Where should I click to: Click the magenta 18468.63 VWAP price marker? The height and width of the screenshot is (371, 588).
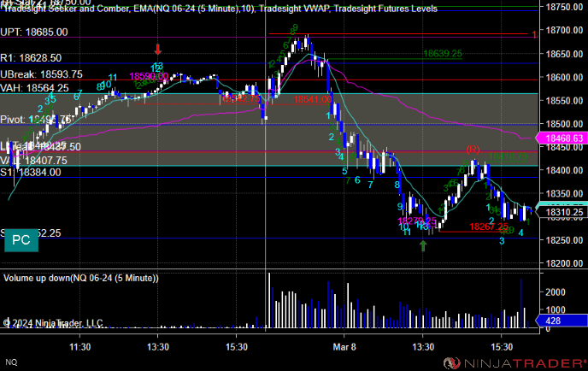coord(562,138)
